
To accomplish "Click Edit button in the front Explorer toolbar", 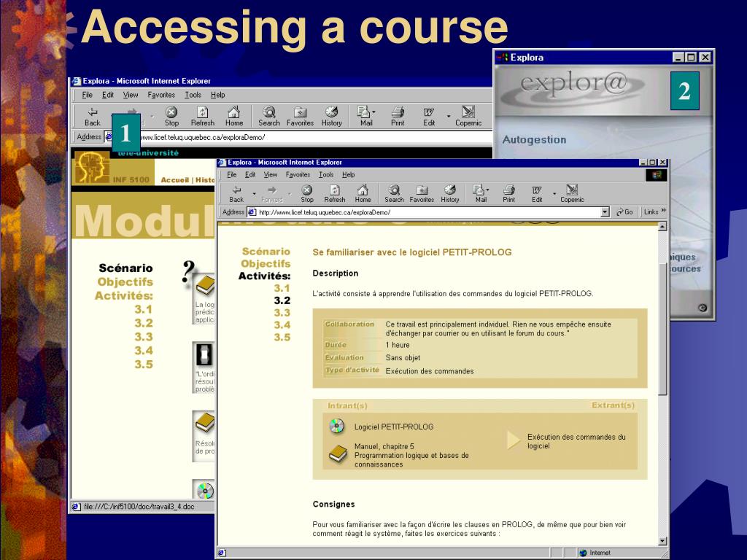I will click(x=537, y=194).
